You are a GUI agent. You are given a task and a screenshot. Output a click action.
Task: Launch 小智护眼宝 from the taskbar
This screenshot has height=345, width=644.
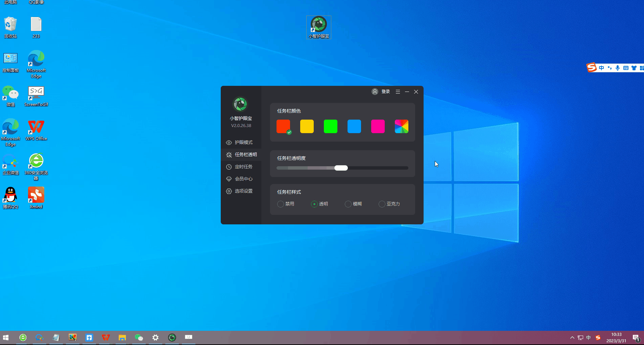click(172, 337)
